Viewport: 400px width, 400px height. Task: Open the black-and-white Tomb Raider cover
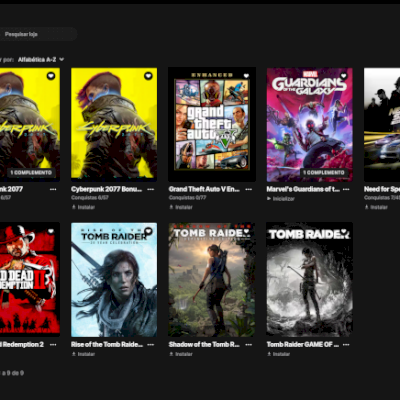tap(310, 279)
